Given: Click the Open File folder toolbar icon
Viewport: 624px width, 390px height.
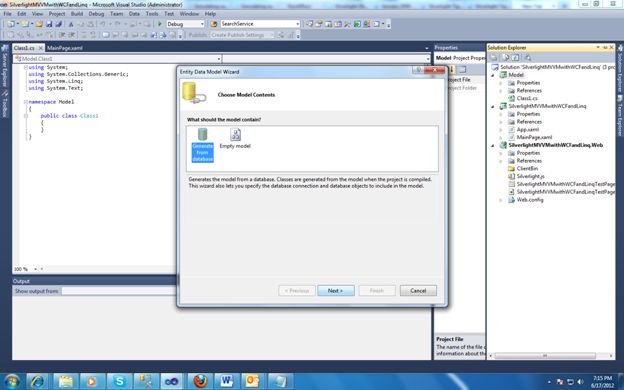Looking at the screenshot, I should click(x=39, y=24).
